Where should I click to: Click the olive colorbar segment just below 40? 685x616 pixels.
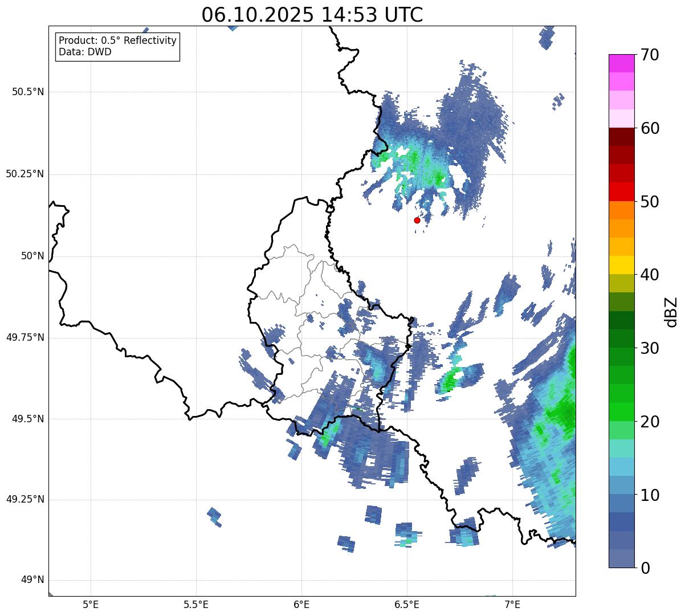(621, 283)
